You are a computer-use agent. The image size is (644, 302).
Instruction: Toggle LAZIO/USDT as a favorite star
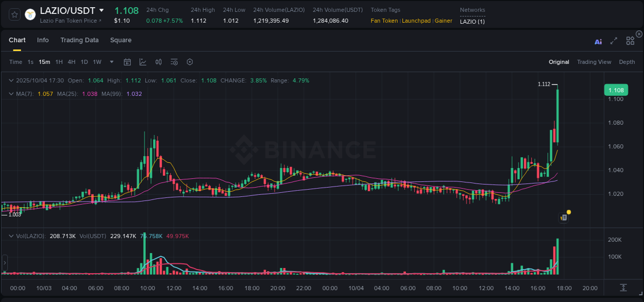click(14, 14)
